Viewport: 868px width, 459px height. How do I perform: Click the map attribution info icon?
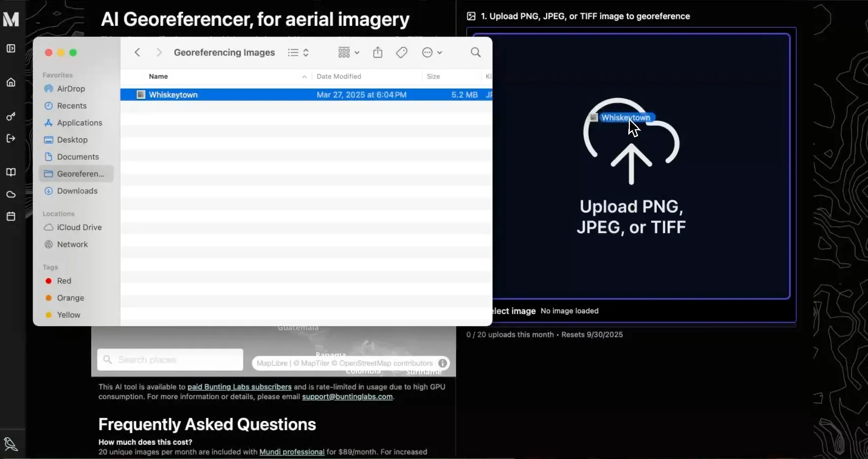pos(442,363)
